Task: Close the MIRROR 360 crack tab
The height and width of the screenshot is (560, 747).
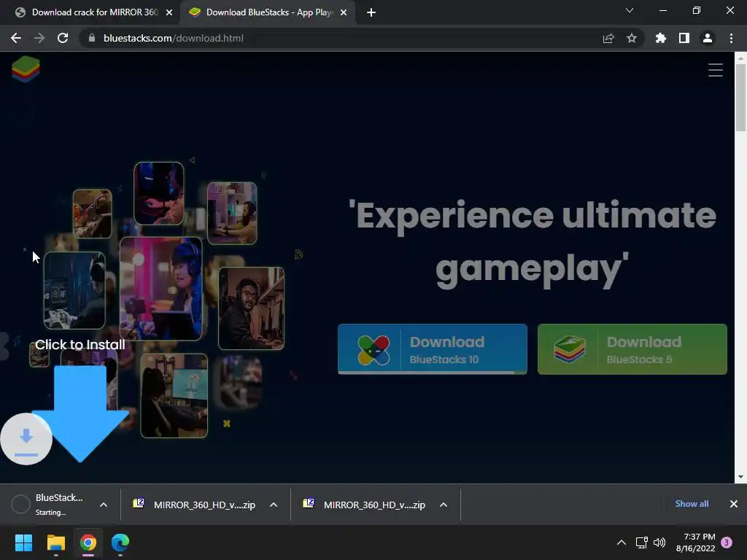Action: point(169,12)
